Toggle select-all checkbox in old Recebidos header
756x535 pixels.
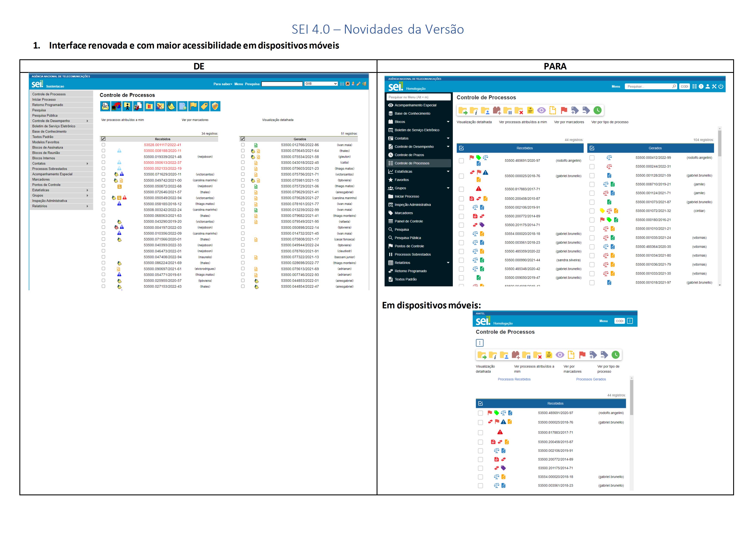click(103, 139)
